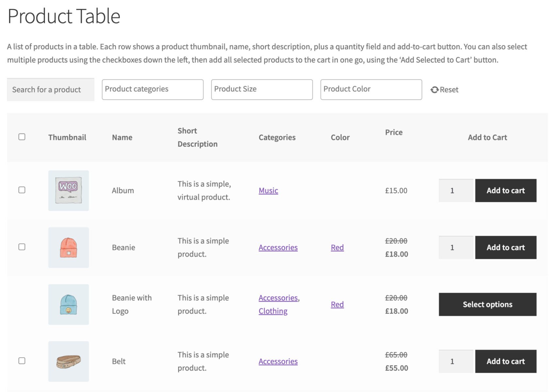
Task: Select the Belt row checkbox
Action: pos(22,361)
